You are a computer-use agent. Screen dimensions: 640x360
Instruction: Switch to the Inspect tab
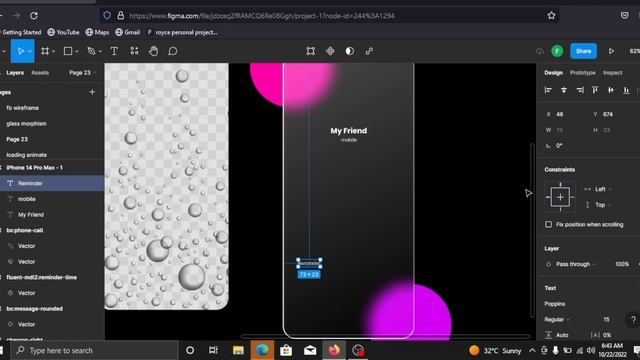[613, 73]
